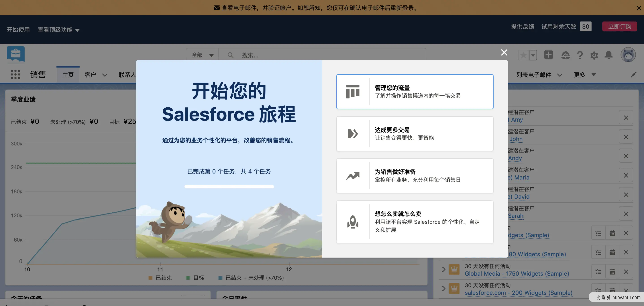Screen dimensions: 644x306
Task: Create task for Global Media opportunity
Action: [598, 272]
